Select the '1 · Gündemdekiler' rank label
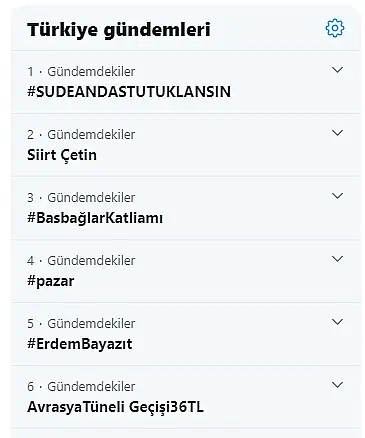 click(81, 72)
